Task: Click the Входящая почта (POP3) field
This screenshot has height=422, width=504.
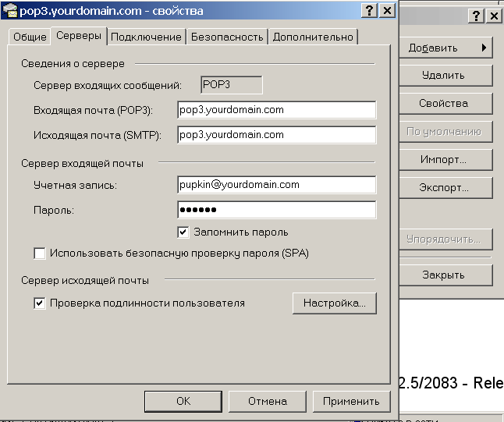Action: 276,110
